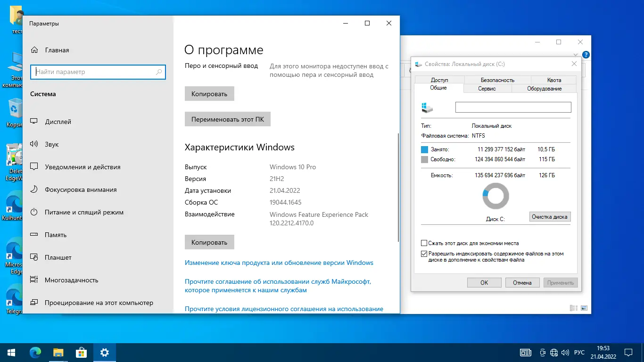Screen dimensions: 644x362
Task: Click the Найти параметр search field
Action: pos(98,72)
